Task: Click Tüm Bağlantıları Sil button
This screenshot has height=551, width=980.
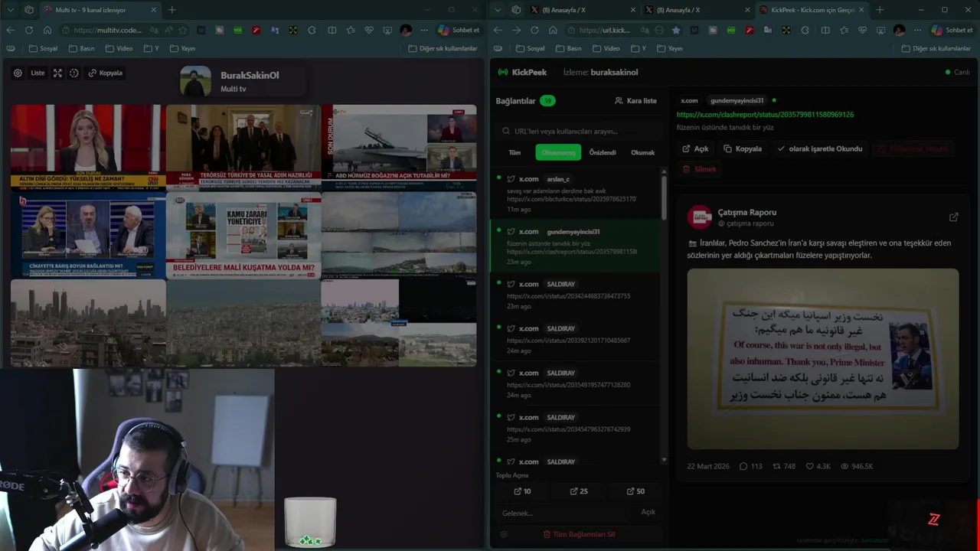Action: (579, 534)
